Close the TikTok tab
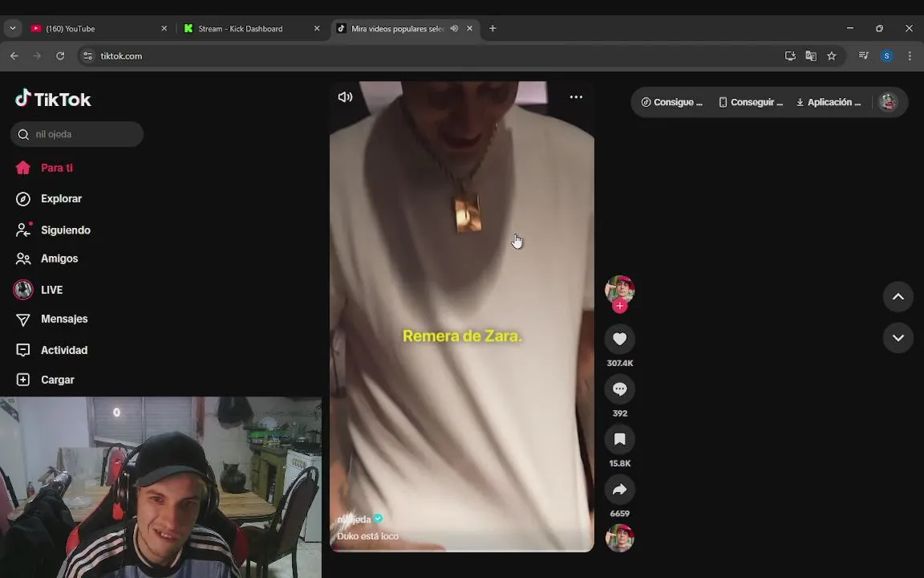 tap(470, 28)
